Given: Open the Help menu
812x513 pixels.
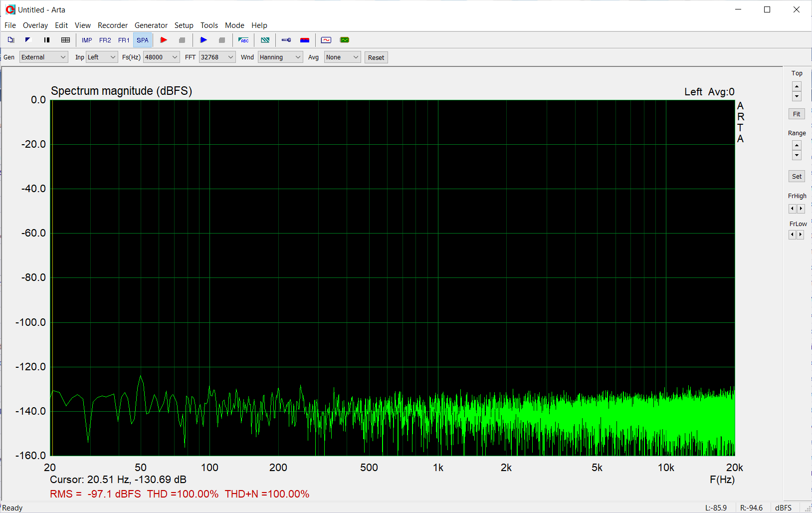Looking at the screenshot, I should click(259, 25).
